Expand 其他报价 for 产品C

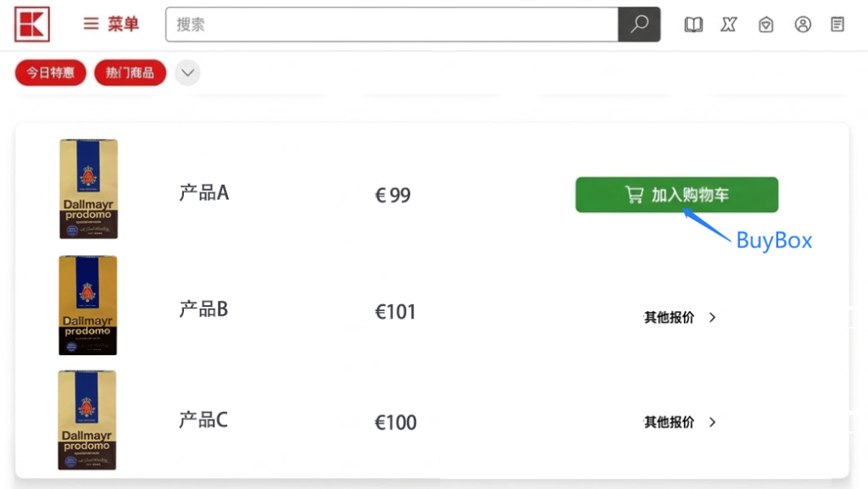(680, 422)
